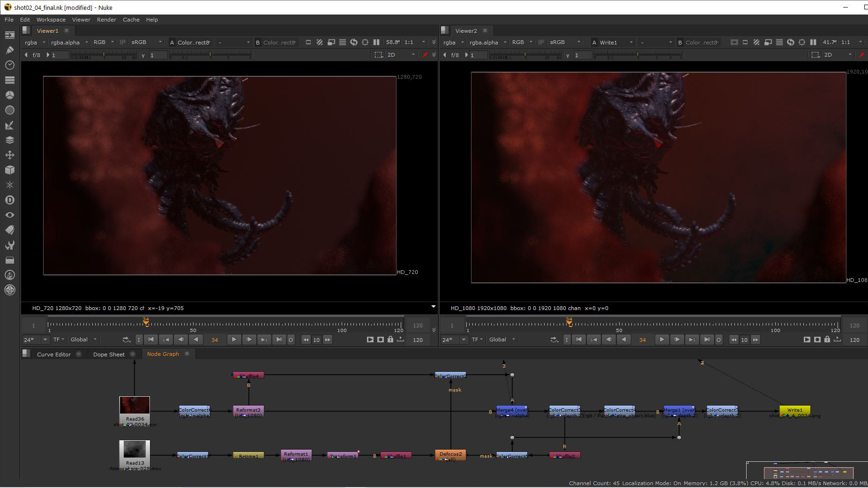The image size is (868, 488).
Task: Toggle IP input process in Viewer1
Action: click(x=123, y=42)
